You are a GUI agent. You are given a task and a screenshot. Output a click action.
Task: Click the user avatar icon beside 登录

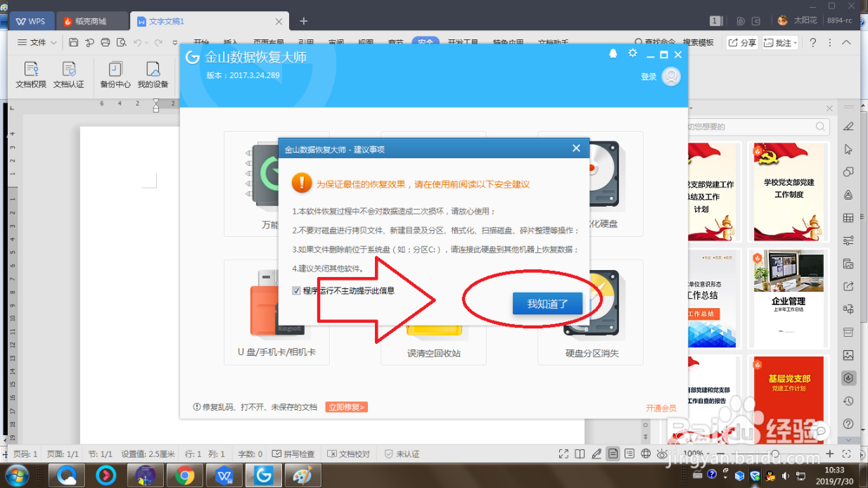(x=671, y=76)
